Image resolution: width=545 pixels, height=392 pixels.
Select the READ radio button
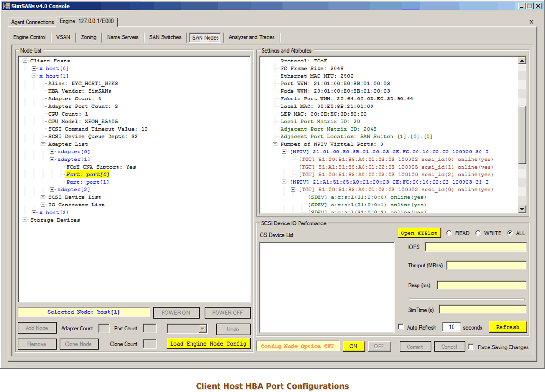click(x=449, y=233)
